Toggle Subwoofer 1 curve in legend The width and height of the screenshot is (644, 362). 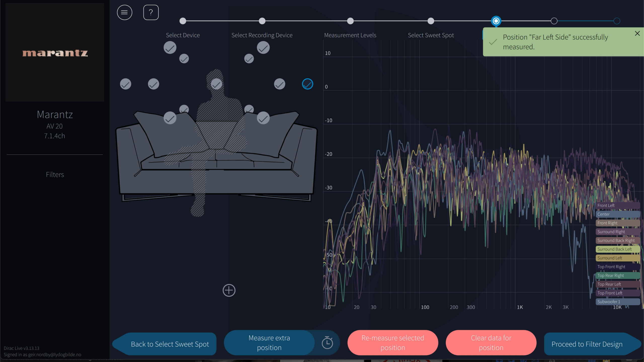tap(617, 302)
